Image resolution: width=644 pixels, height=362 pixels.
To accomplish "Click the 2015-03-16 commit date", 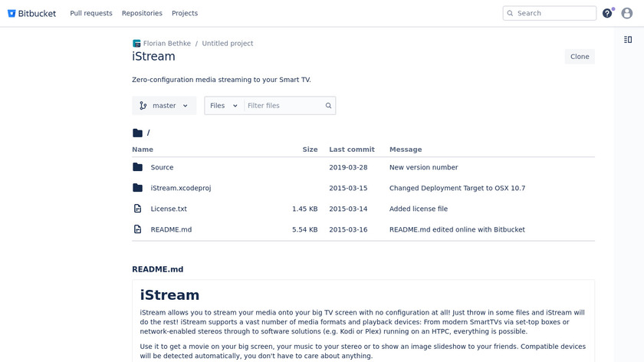I will point(348,229).
